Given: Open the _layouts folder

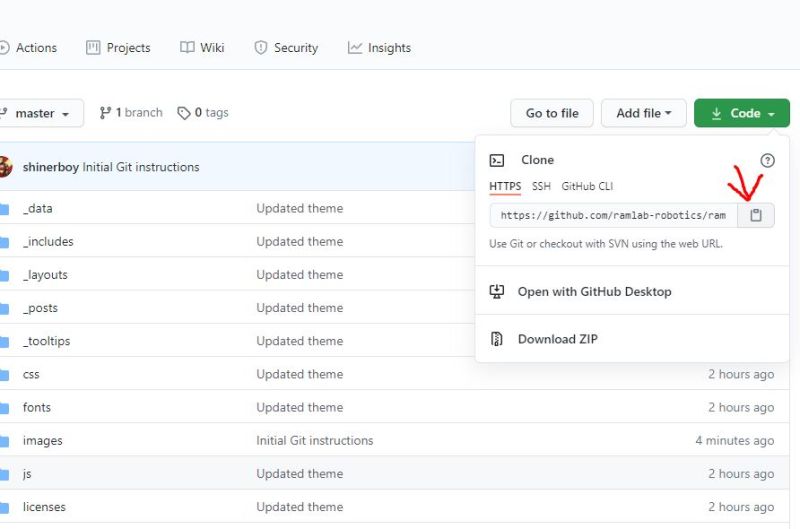Looking at the screenshot, I should tap(45, 274).
